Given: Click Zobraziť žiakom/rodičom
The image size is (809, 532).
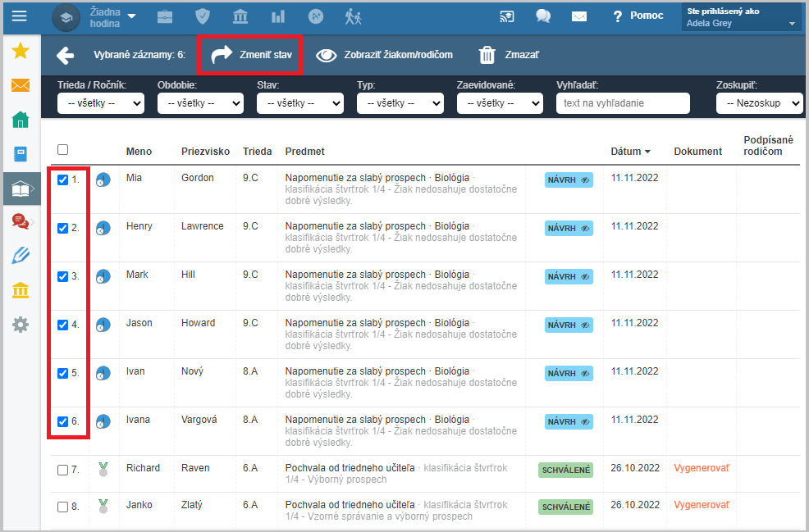Looking at the screenshot, I should click(x=384, y=55).
